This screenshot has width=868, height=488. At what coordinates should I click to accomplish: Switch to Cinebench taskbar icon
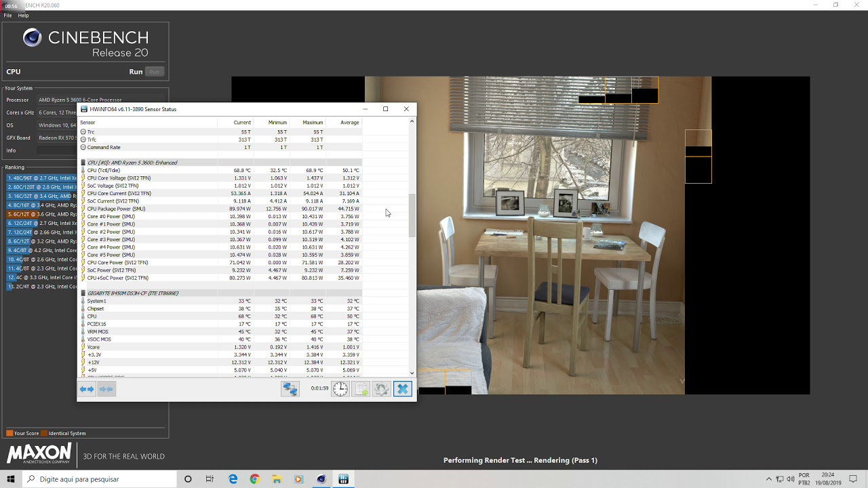[321, 479]
